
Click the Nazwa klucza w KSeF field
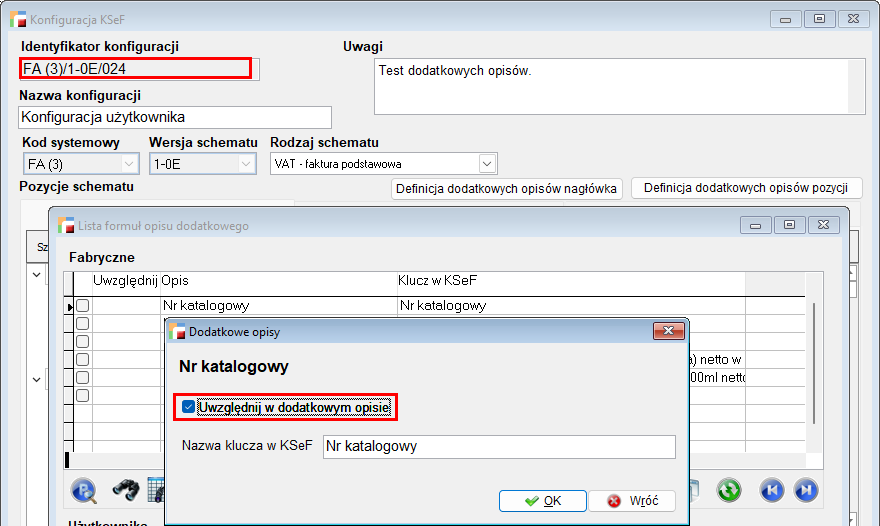click(498, 447)
